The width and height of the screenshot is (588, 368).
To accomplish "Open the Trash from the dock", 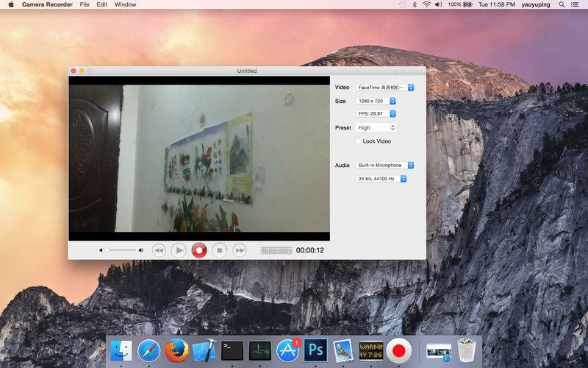I will pos(467,350).
